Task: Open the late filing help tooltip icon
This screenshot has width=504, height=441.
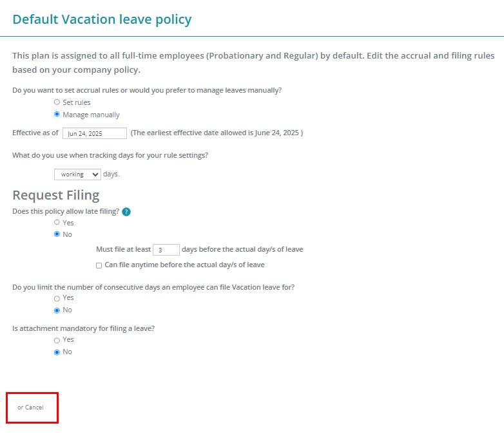Action: tap(126, 212)
